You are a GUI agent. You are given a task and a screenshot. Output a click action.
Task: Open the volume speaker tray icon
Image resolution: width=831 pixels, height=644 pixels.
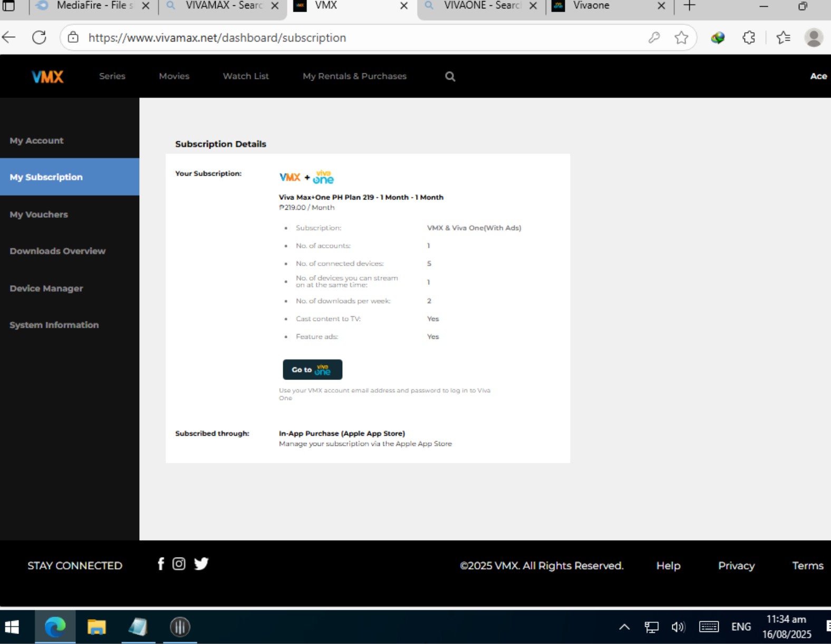pos(678,627)
